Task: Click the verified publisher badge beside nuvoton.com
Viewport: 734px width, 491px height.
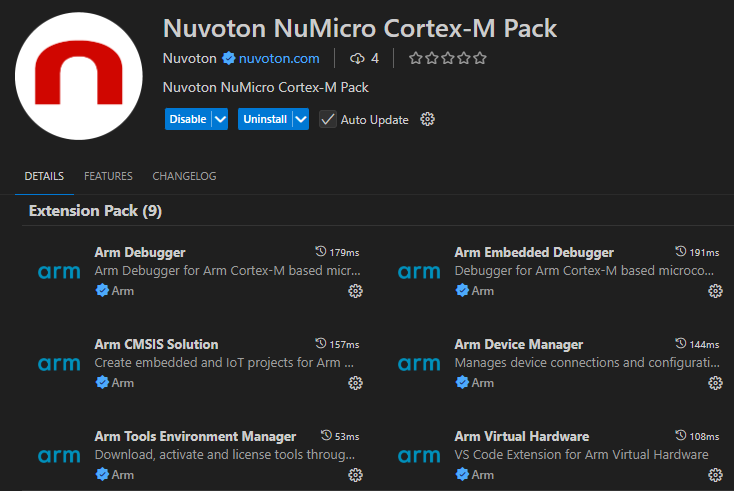Action: click(228, 59)
